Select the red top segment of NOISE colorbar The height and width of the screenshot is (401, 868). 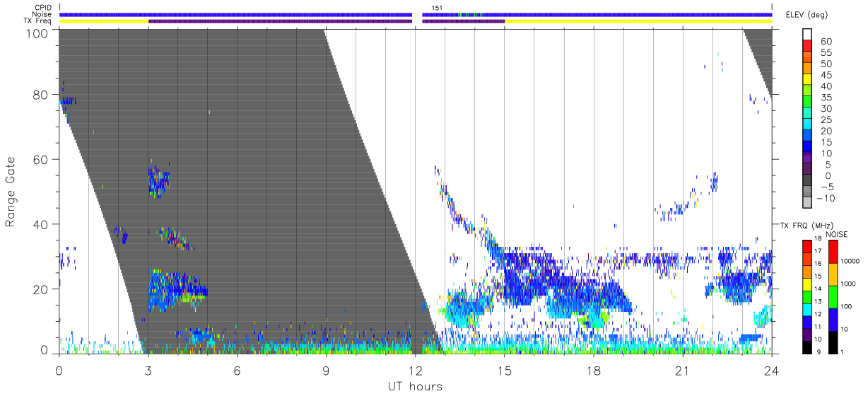[x=832, y=252]
